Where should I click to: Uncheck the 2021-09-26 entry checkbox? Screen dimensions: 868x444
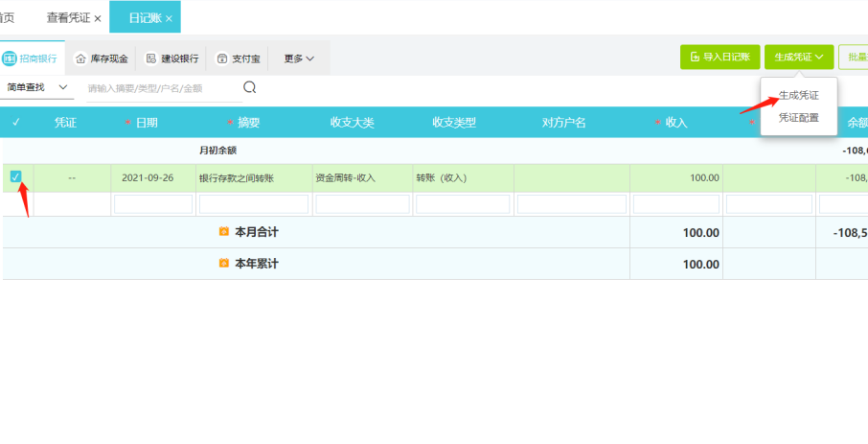[x=16, y=176]
